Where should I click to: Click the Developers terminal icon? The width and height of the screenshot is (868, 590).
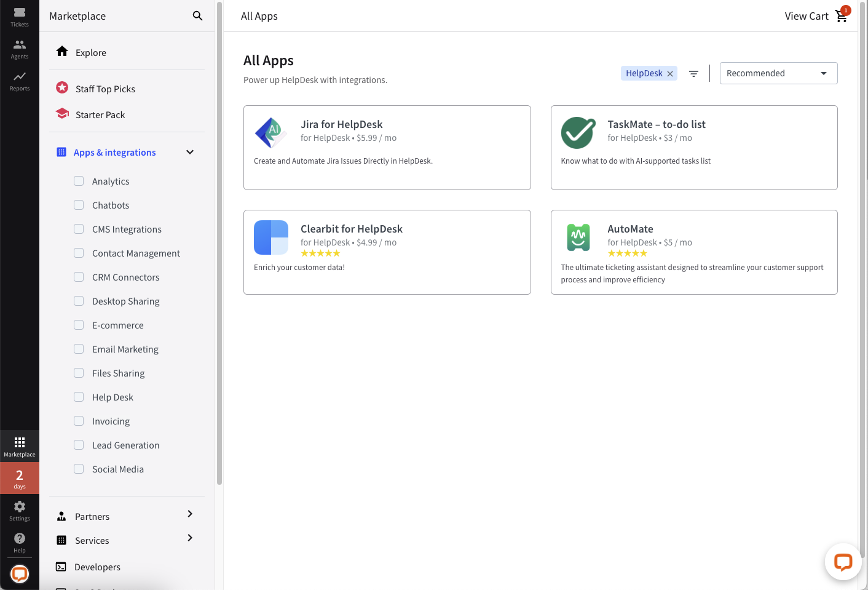click(61, 567)
